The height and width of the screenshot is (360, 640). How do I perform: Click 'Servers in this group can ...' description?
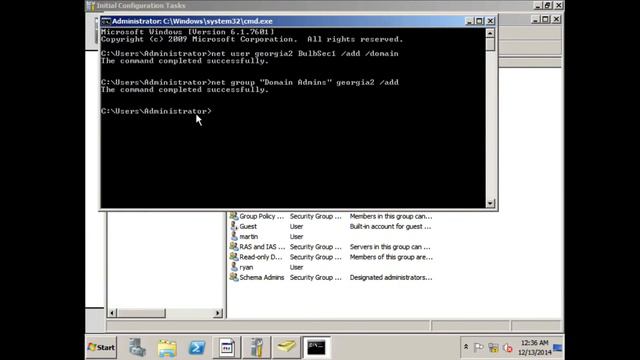[x=390, y=247]
